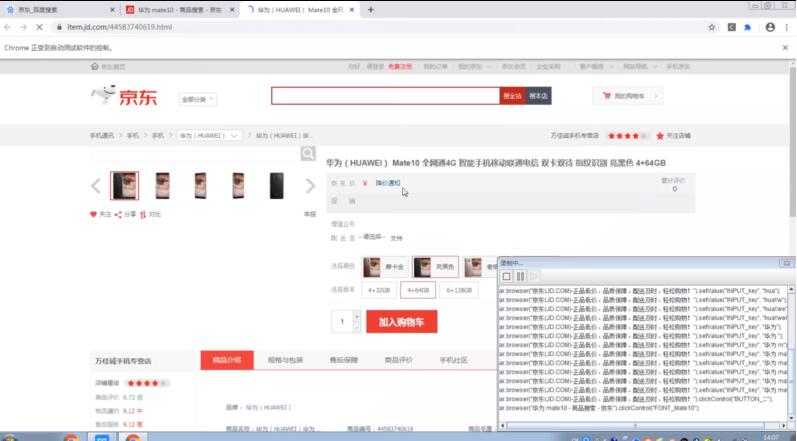This screenshot has width=797, height=441.
Task: Increase quantity with the up stepper
Action: (357, 317)
